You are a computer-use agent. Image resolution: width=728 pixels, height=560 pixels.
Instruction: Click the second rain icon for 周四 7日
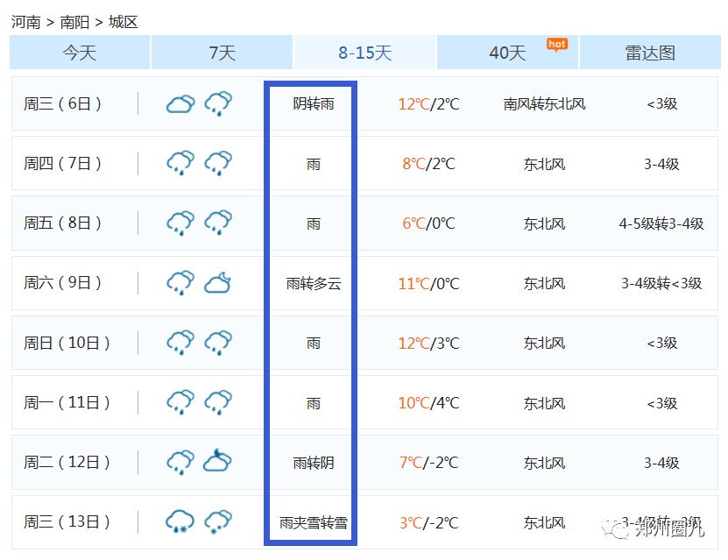pos(217,164)
